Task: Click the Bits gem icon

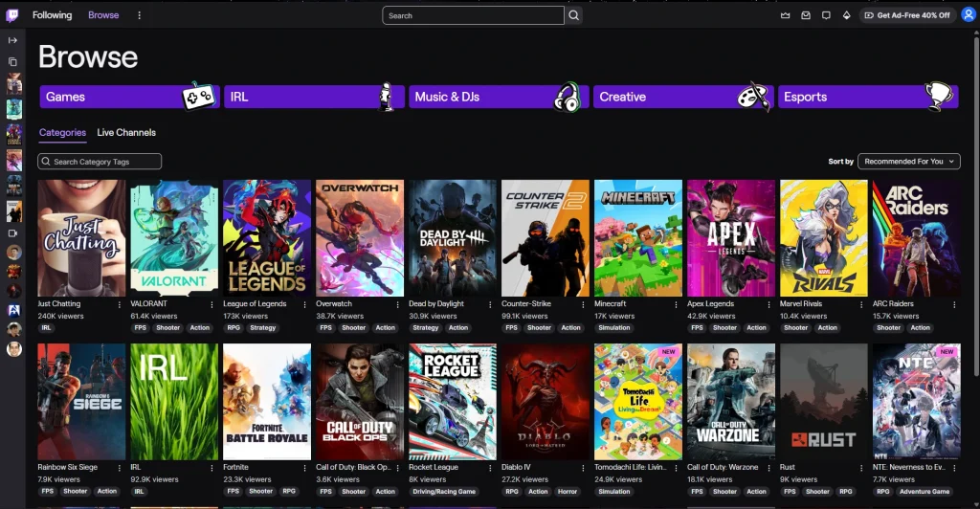Action: point(846,15)
